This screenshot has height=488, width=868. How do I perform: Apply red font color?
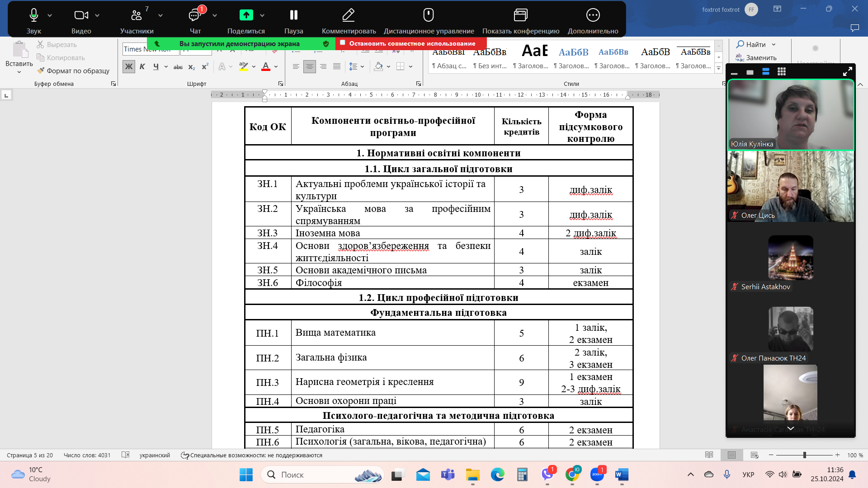[x=266, y=67]
